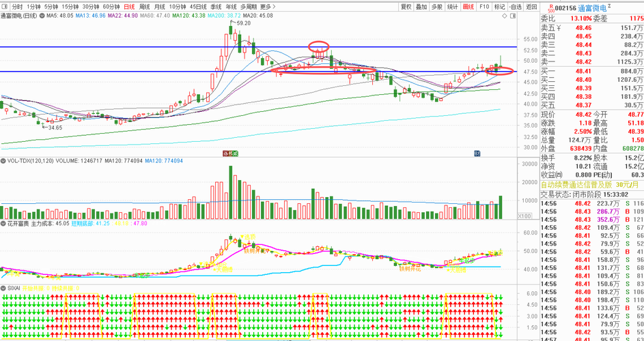The width and height of the screenshot is (644, 341).
Task: Click the 卖五 48.46 ask row
Action: [592, 27]
